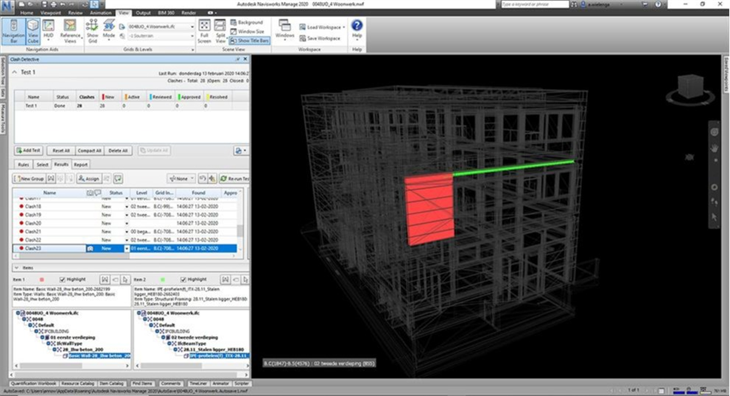The width and height of the screenshot is (730, 396).
Task: Click the Compact All button
Action: click(x=89, y=151)
